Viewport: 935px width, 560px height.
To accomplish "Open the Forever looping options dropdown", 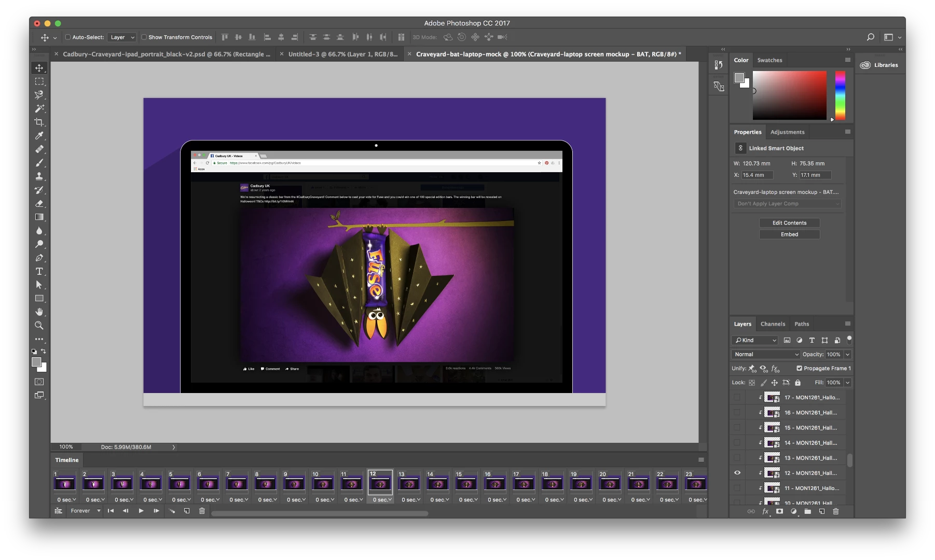I will point(86,511).
